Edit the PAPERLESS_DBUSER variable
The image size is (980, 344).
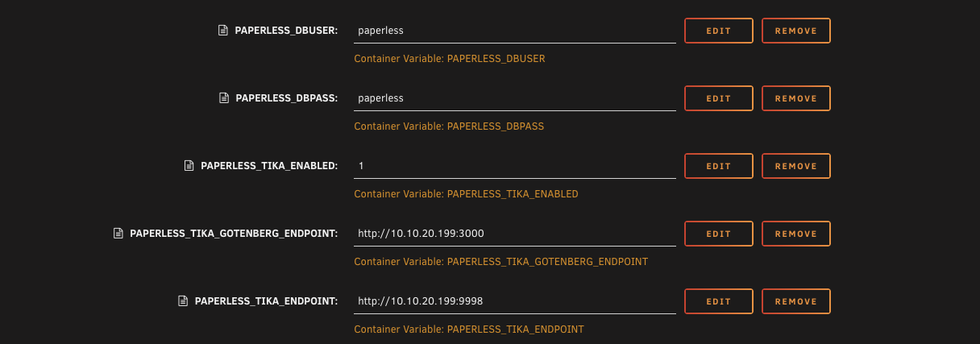coord(718,31)
